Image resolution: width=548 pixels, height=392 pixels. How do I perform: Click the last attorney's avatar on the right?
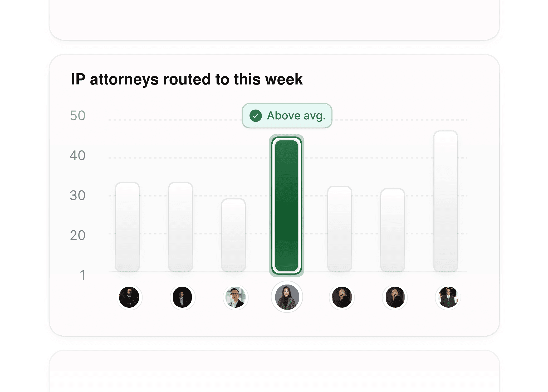coord(448,297)
